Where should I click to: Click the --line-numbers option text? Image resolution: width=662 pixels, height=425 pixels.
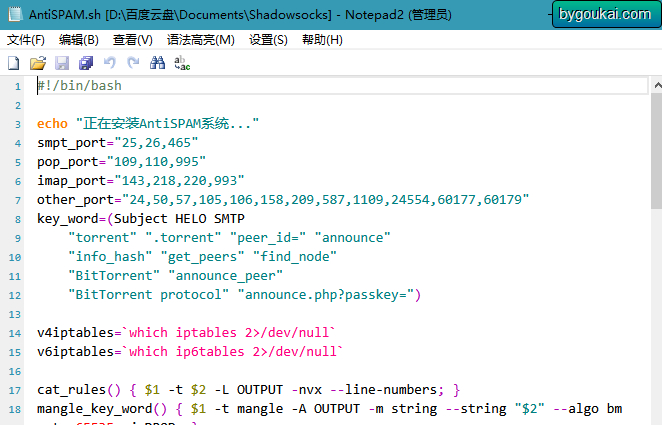click(x=383, y=390)
